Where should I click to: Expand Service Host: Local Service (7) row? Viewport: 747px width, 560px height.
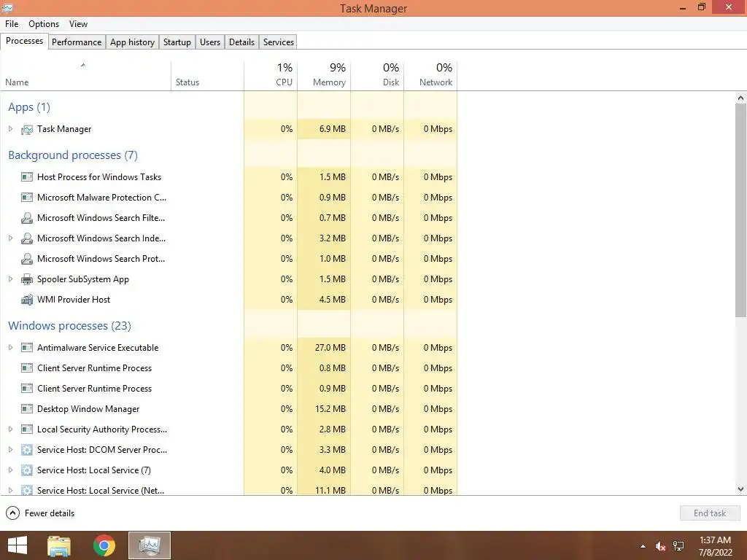pos(10,470)
